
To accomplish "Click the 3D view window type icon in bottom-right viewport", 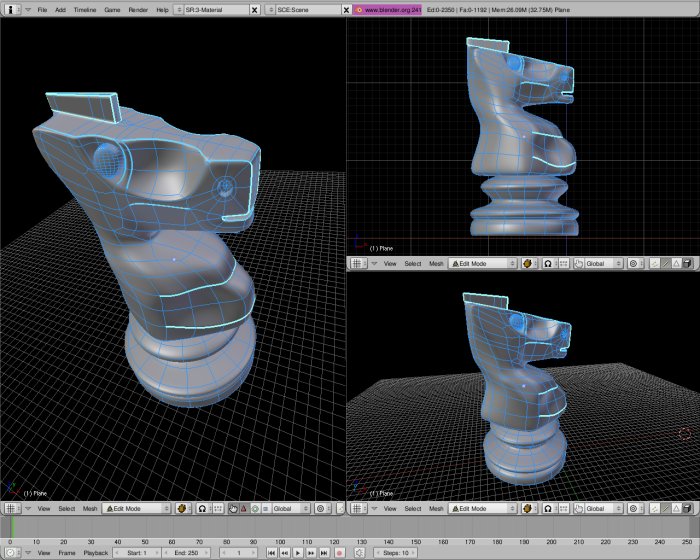I will tap(358, 508).
